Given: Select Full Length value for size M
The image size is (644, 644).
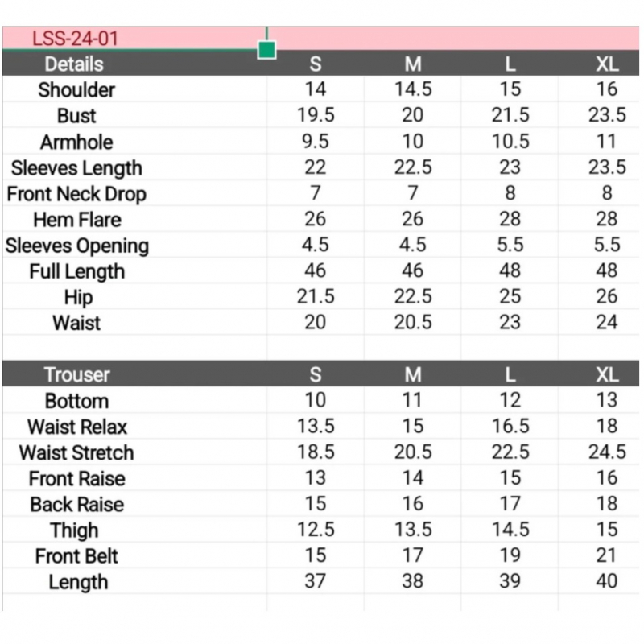Looking at the screenshot, I should [412, 270].
